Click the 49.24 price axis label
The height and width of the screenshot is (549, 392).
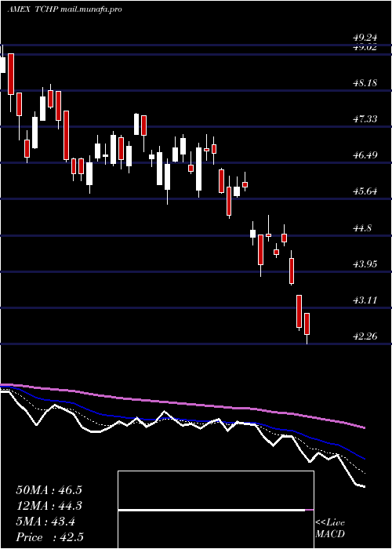365,38
